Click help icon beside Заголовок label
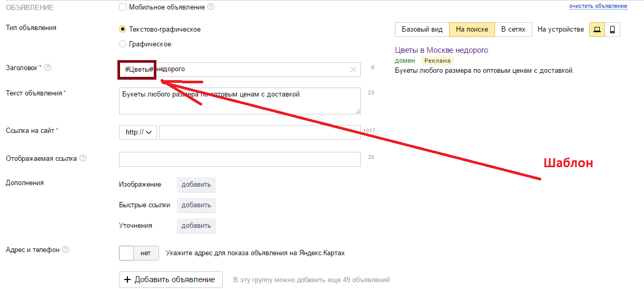 (x=48, y=68)
